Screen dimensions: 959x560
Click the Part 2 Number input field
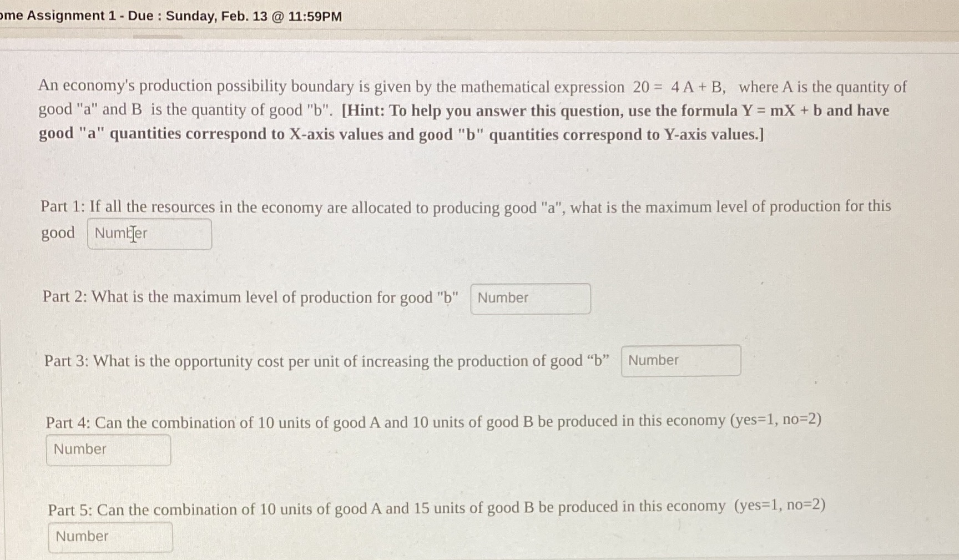[529, 298]
